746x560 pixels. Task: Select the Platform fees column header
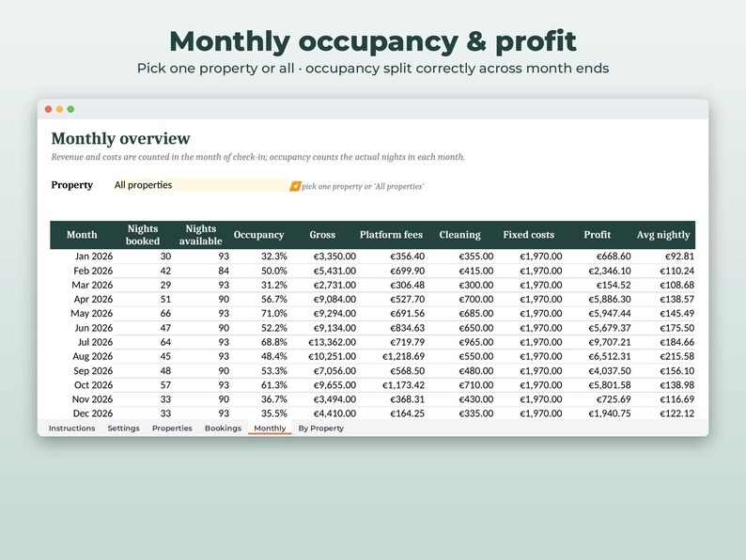(x=391, y=235)
